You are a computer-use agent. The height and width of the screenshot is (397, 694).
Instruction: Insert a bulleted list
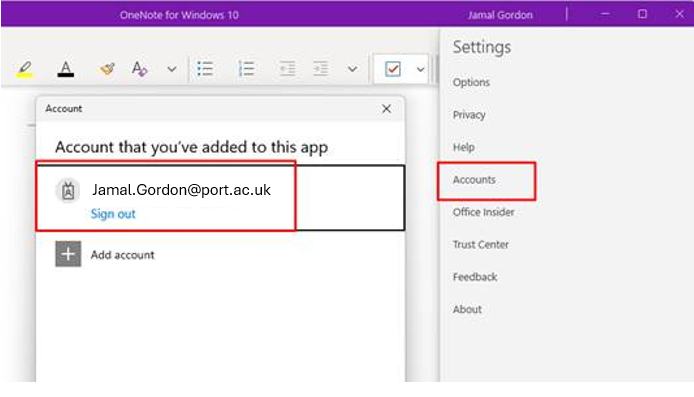click(205, 69)
